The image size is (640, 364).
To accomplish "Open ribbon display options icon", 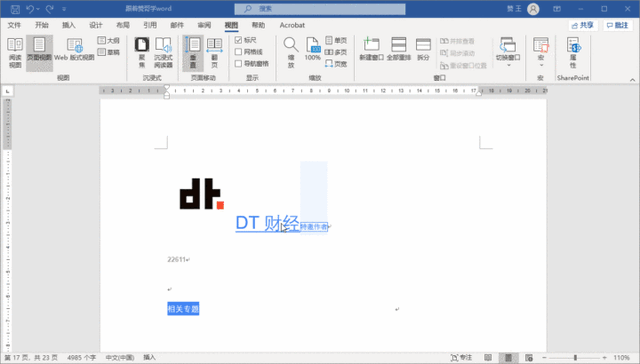I will [x=557, y=9].
